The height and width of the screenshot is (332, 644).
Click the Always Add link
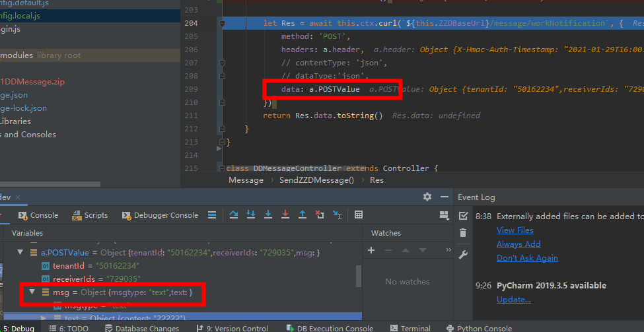(519, 244)
